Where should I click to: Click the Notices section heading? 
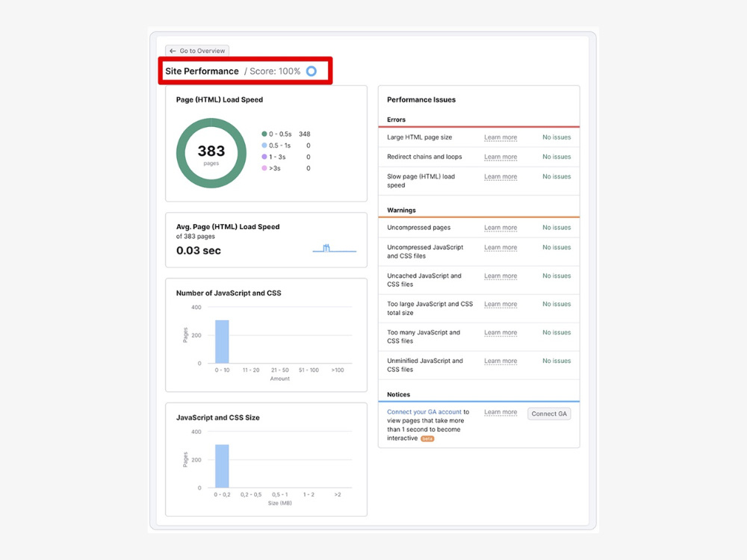click(x=398, y=394)
